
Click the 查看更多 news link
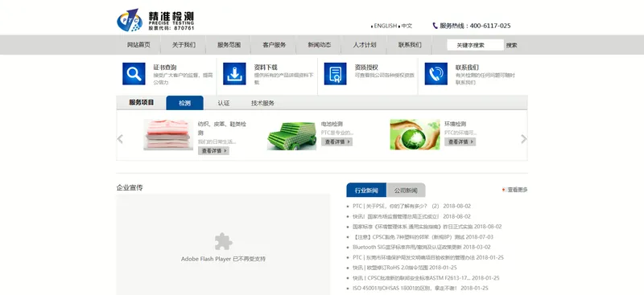[517, 190]
